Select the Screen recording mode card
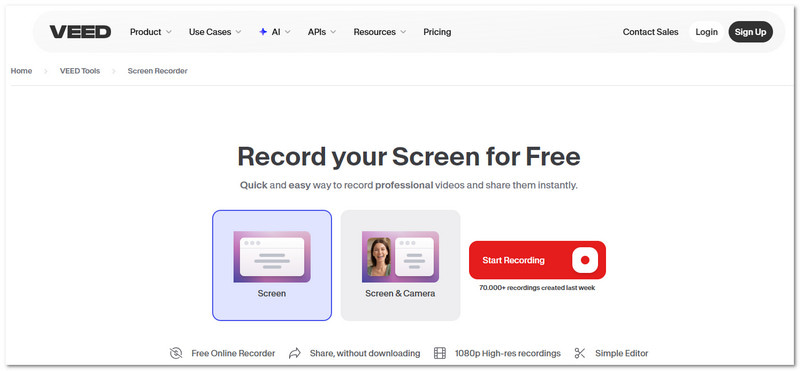The width and height of the screenshot is (800, 371). point(272,265)
